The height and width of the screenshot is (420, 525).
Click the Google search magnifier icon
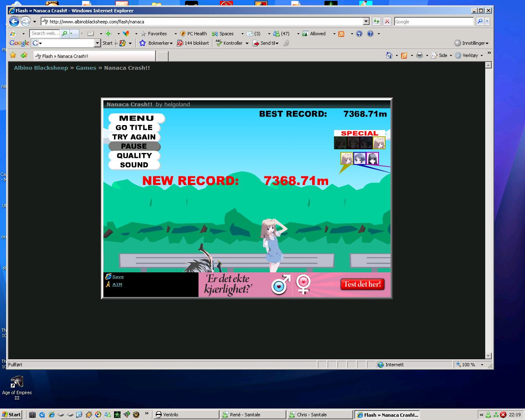[x=479, y=22]
